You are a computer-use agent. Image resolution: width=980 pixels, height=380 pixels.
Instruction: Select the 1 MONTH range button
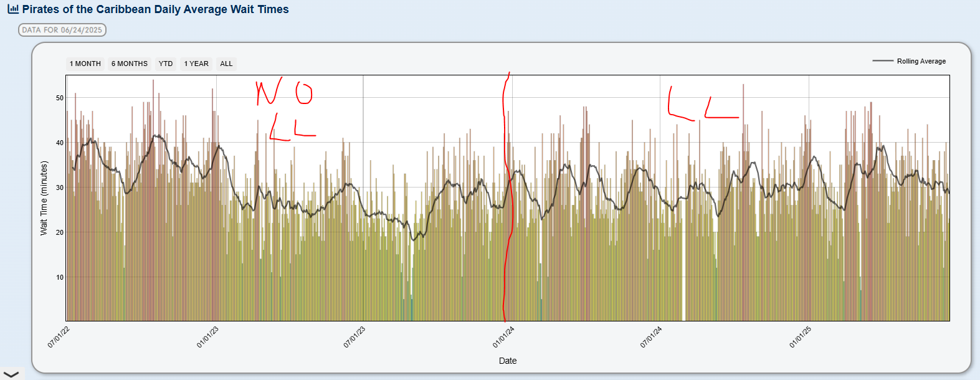click(85, 64)
